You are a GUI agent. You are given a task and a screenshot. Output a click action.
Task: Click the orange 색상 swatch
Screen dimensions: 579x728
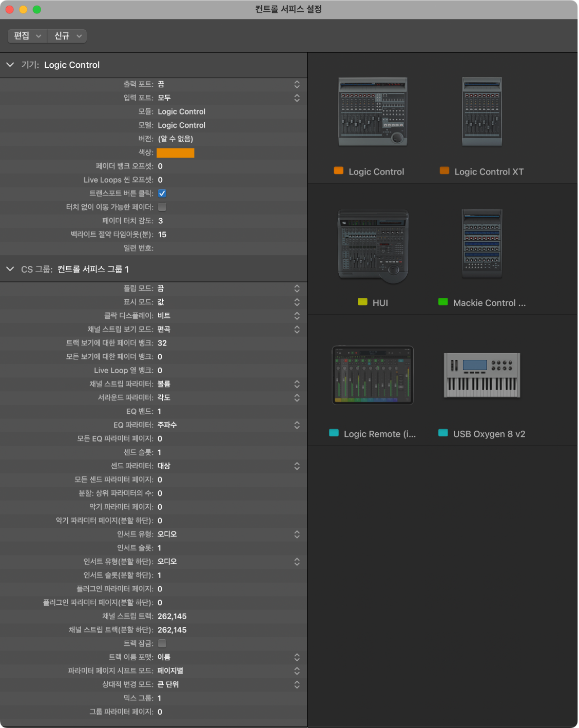(x=176, y=153)
